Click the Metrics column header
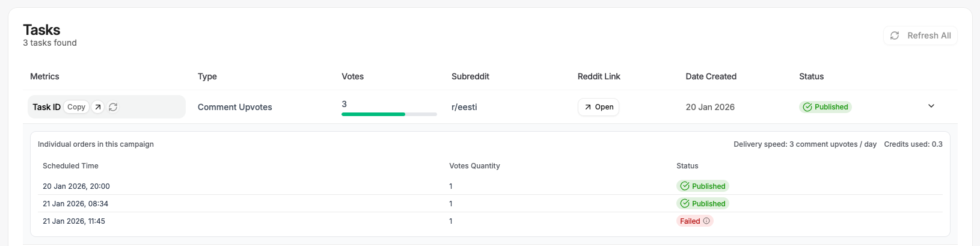The image size is (980, 246). (44, 76)
